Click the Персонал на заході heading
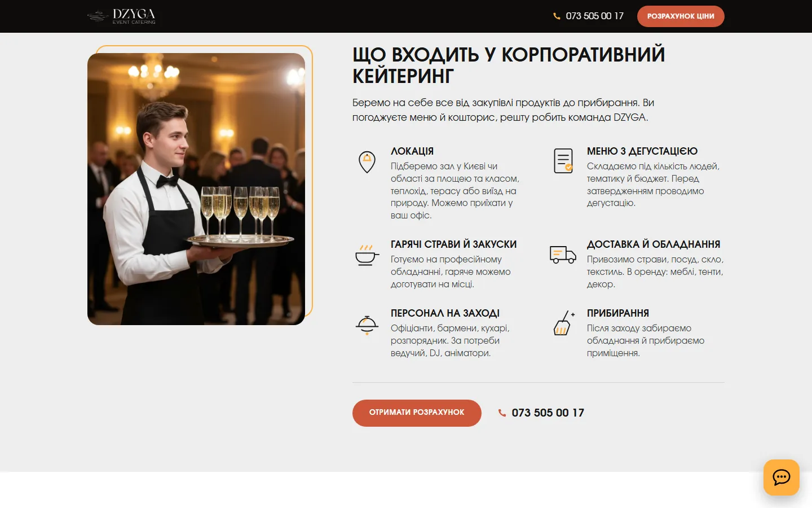This screenshot has height=508, width=812. pos(445,313)
